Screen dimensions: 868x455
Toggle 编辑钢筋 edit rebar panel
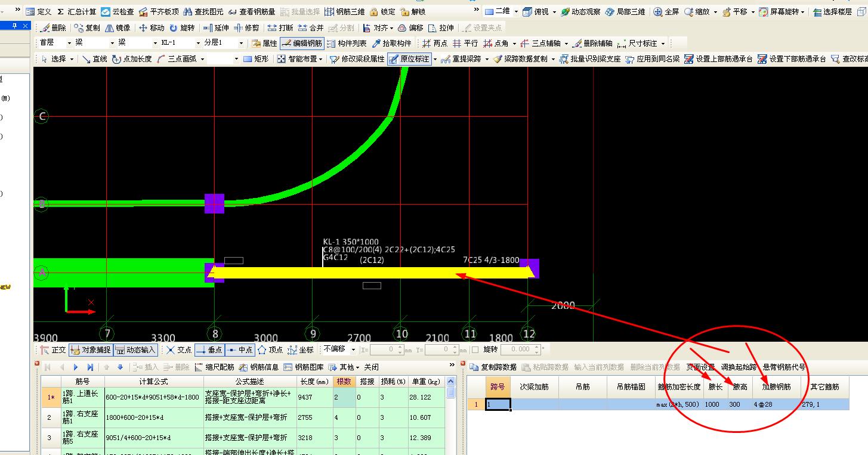coord(302,43)
